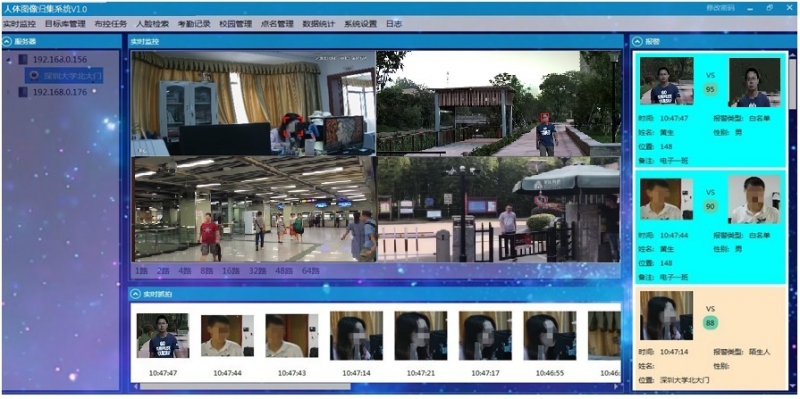Open the capture thumbnail timed 10:47:17
This screenshot has width=800, height=399.
pyautogui.click(x=485, y=336)
